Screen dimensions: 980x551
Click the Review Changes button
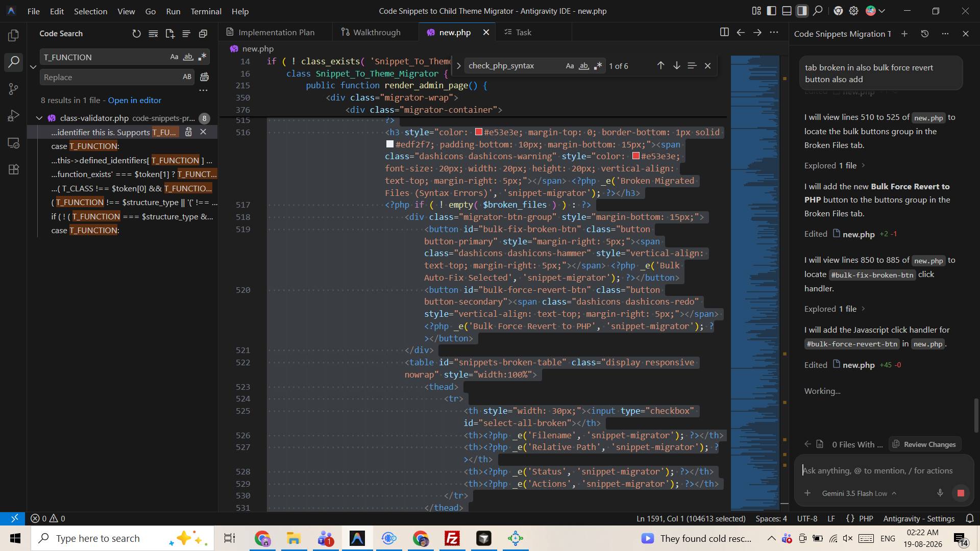[x=924, y=444]
